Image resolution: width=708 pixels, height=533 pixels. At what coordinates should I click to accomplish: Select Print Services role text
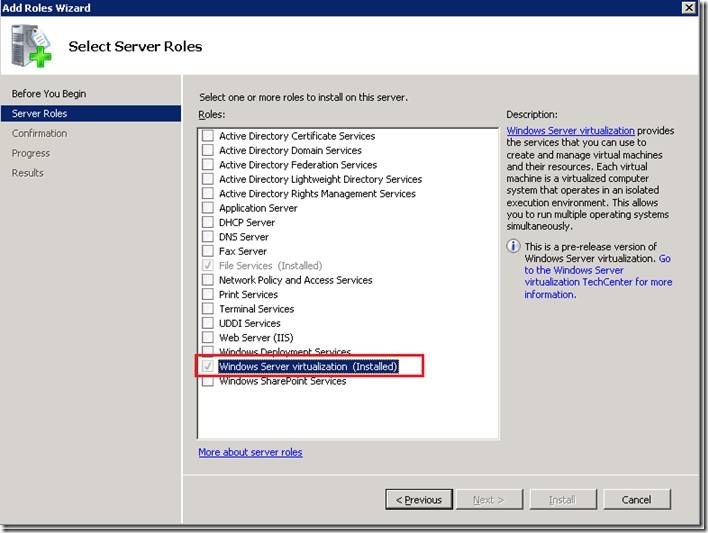tap(248, 295)
